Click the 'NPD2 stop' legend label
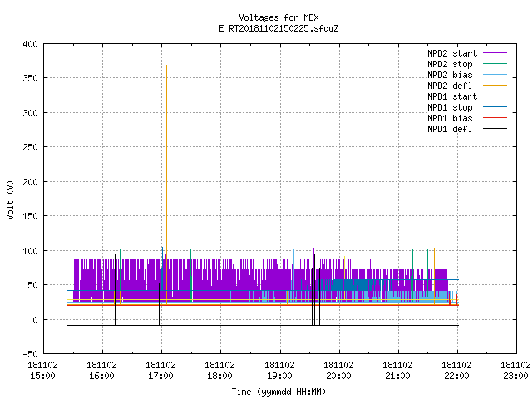 [x=450, y=64]
